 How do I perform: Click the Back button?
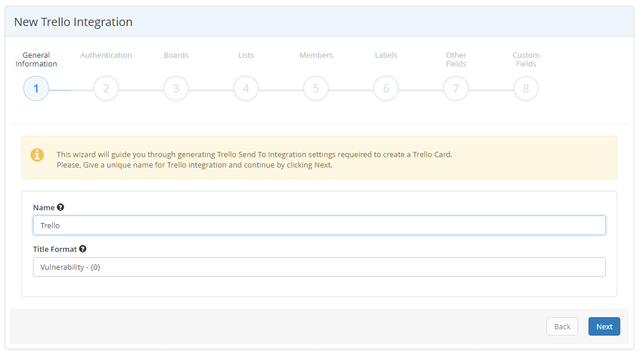[562, 326]
